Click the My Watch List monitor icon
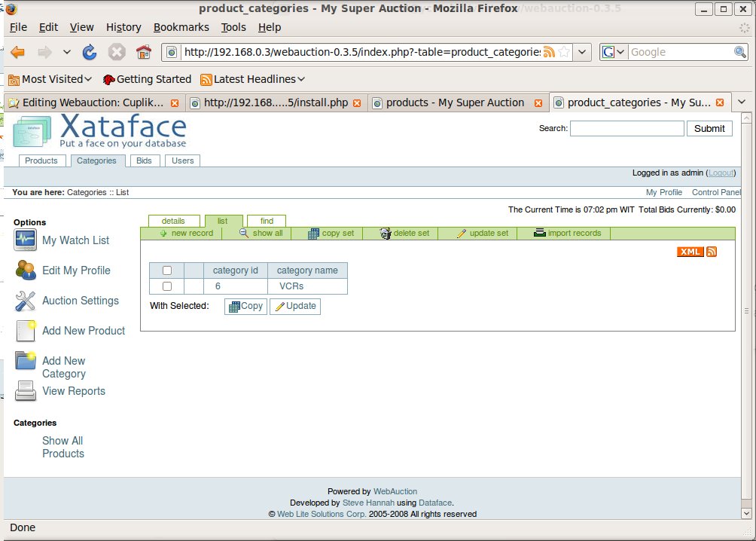756x541 pixels. tap(25, 240)
